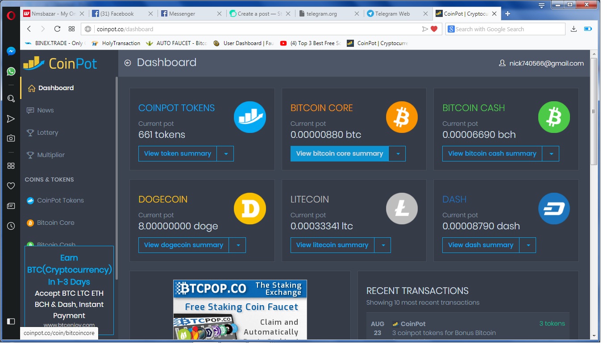Open the AUTO FAUCET bookmark
Screen dimensions: 607x364
[x=176, y=43]
